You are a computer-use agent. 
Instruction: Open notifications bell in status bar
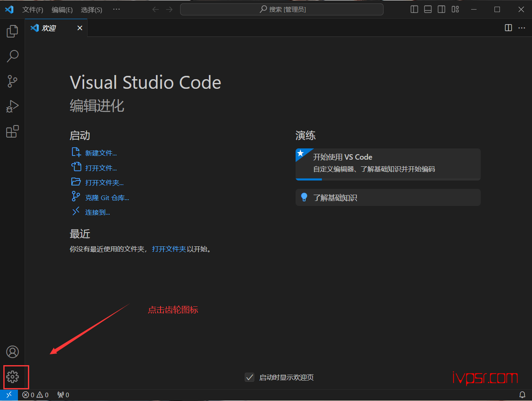coord(522,395)
